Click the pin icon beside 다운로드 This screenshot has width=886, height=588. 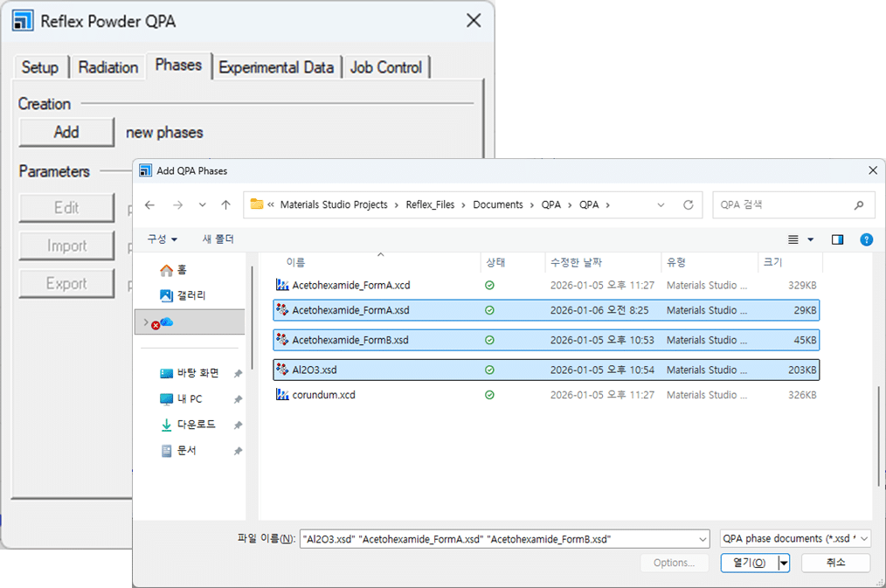[238, 425]
